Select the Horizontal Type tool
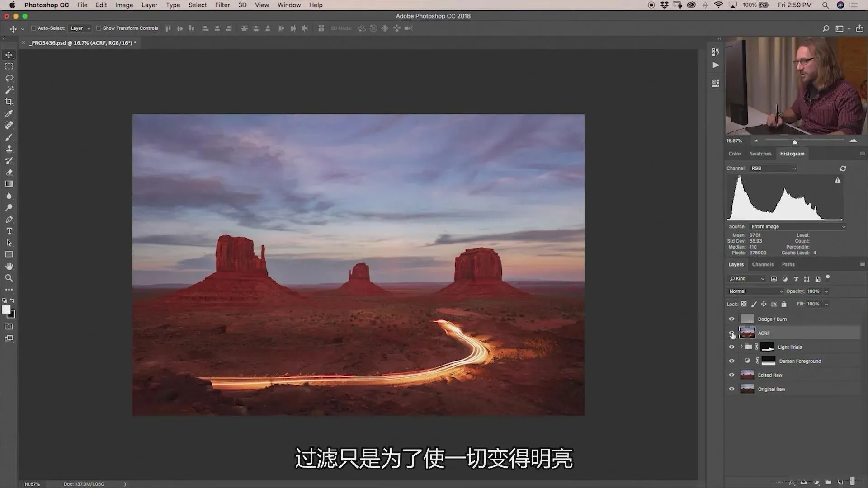Screen dimensions: 868x488 coord(9,231)
